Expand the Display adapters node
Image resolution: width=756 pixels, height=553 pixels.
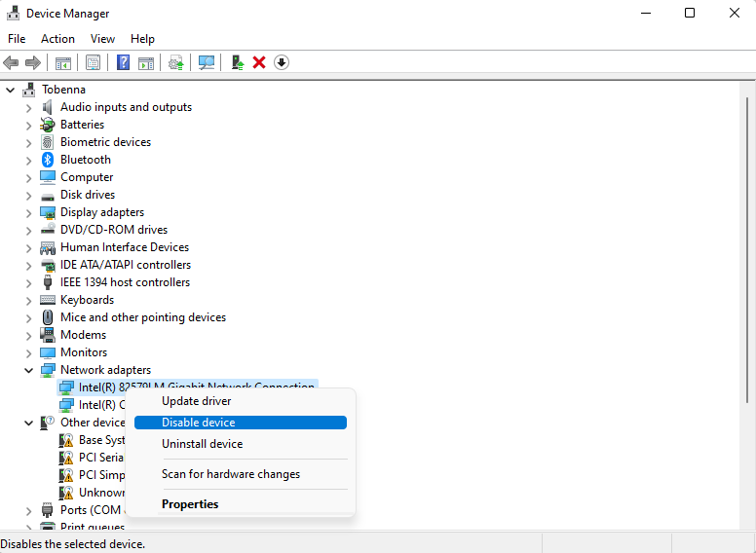pyautogui.click(x=28, y=212)
